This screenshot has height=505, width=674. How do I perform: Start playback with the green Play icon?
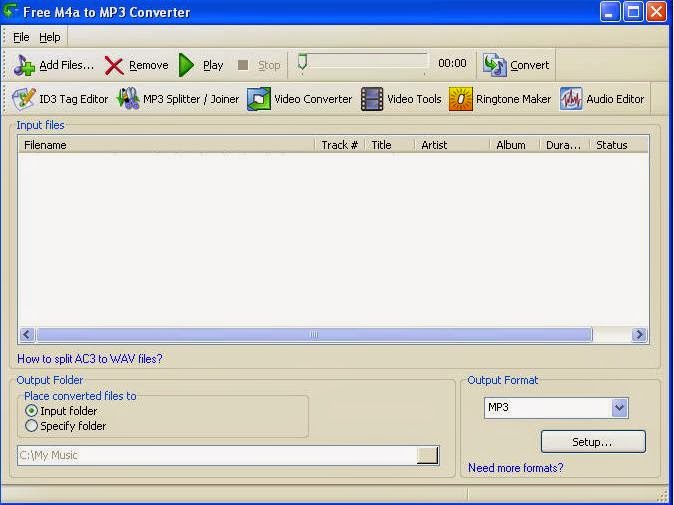click(x=186, y=65)
